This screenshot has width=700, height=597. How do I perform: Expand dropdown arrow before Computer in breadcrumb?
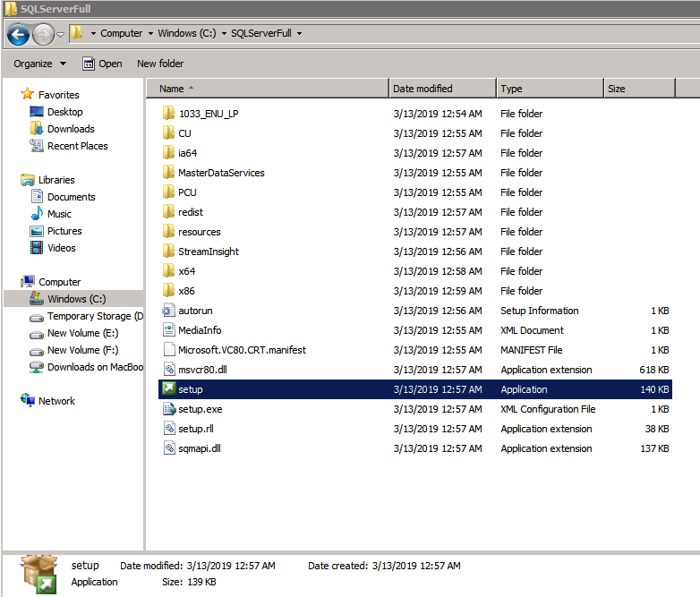93,33
